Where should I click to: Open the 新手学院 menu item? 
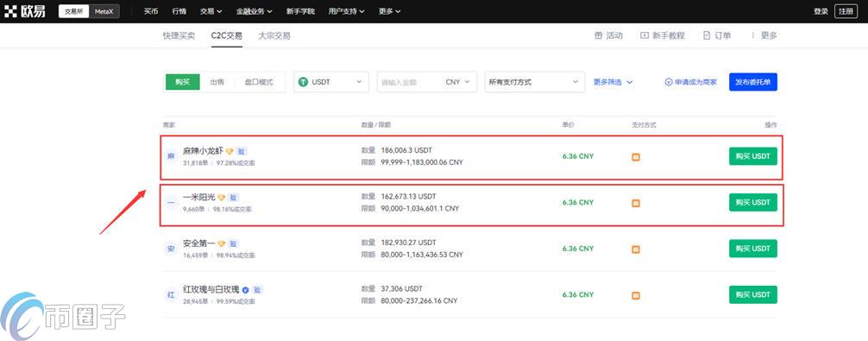click(300, 11)
